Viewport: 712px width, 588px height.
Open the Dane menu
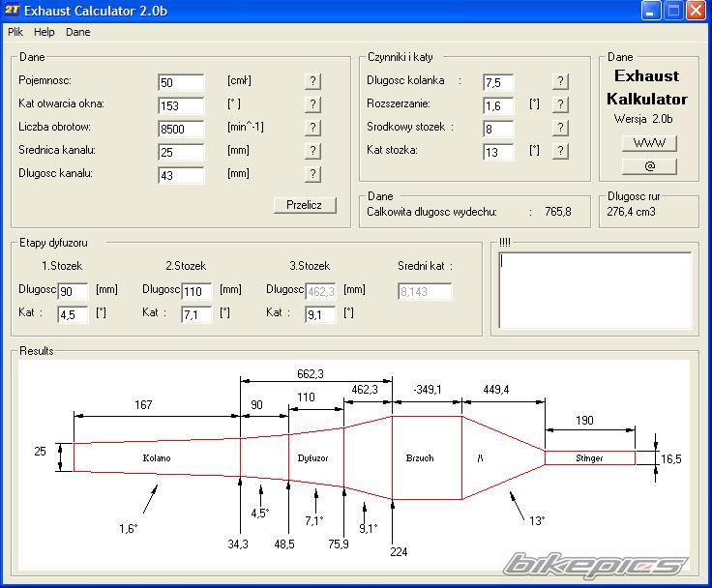[x=78, y=32]
